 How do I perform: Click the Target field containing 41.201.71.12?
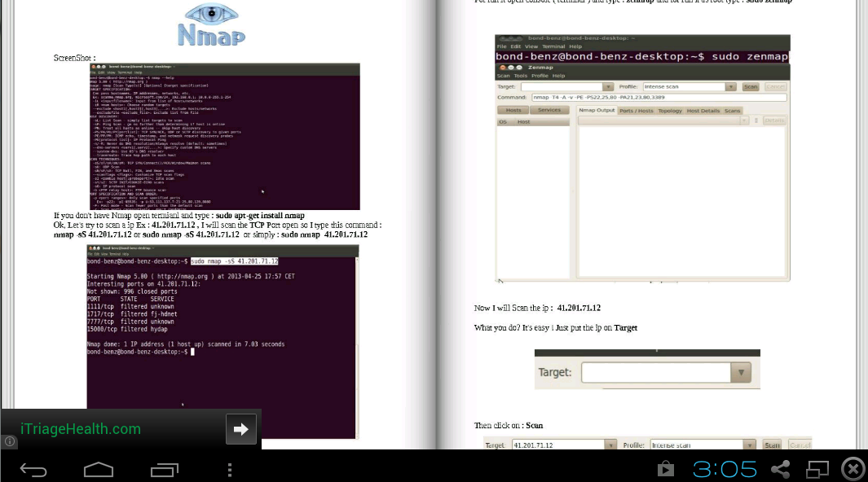coord(558,445)
